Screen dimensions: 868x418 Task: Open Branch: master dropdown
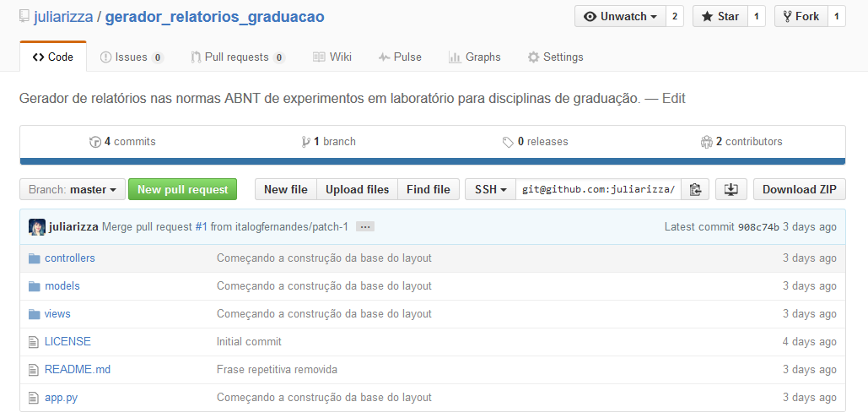[73, 190]
